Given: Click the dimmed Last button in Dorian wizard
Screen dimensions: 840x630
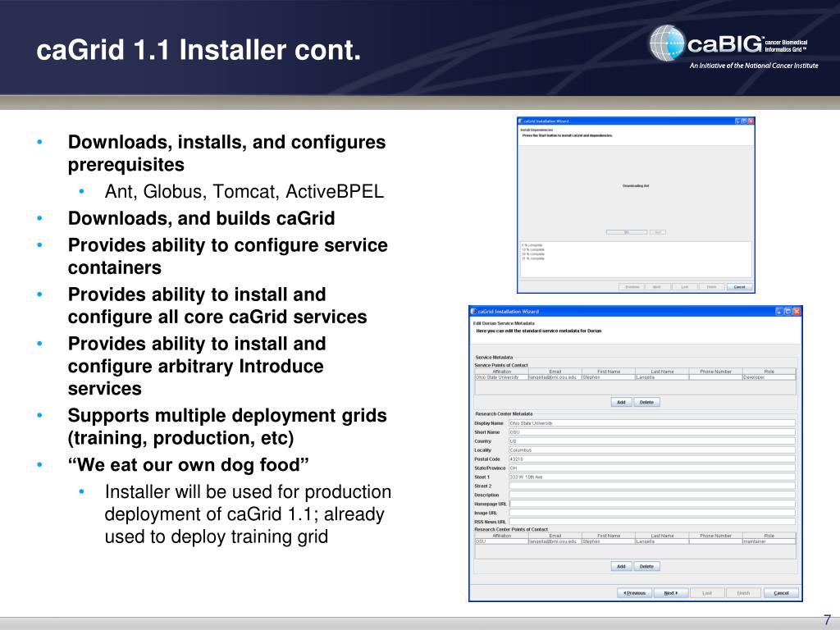Looking at the screenshot, I should click(x=707, y=593).
